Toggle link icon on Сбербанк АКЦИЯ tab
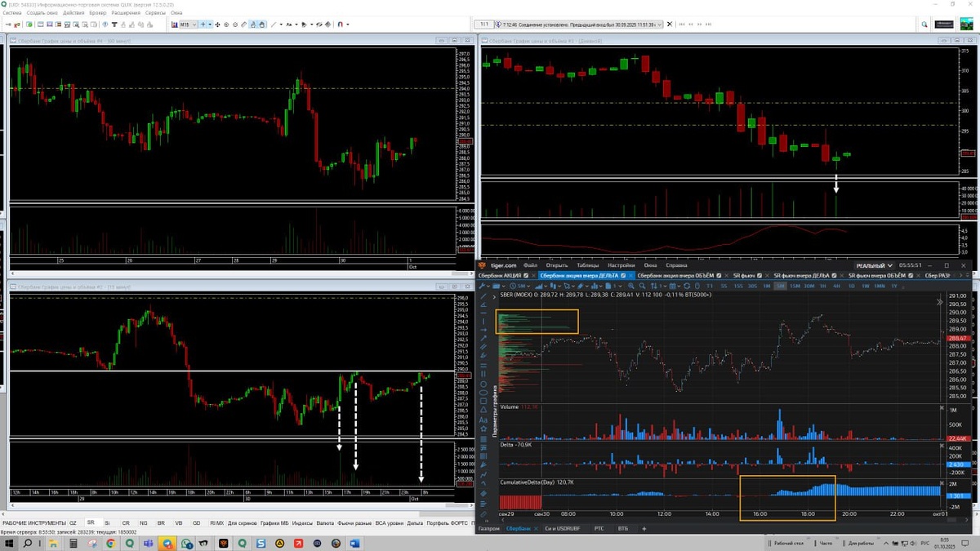Viewport: 980px width, 551px height. point(526,275)
